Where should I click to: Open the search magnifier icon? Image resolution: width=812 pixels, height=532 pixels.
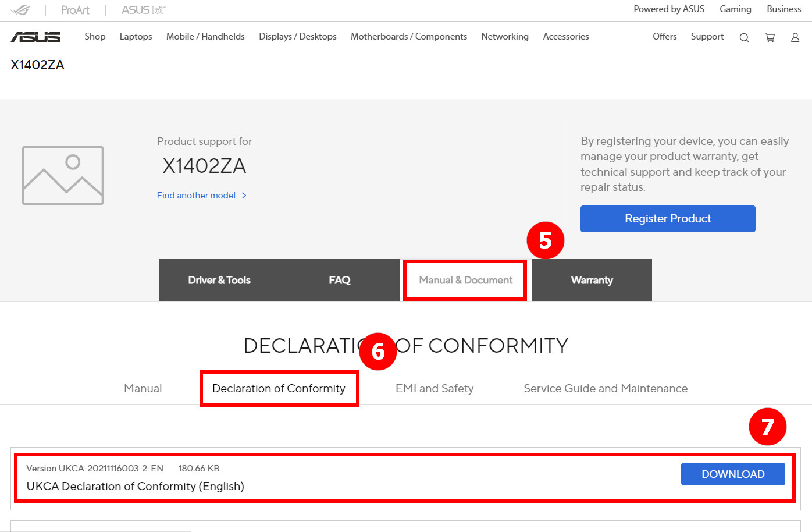click(744, 37)
